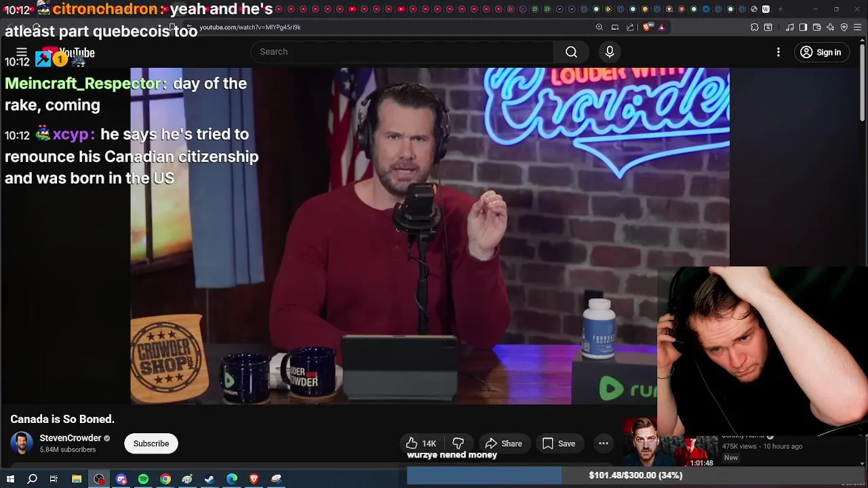Open File Explorer from the taskbar
The width and height of the screenshot is (868, 488).
point(77,479)
